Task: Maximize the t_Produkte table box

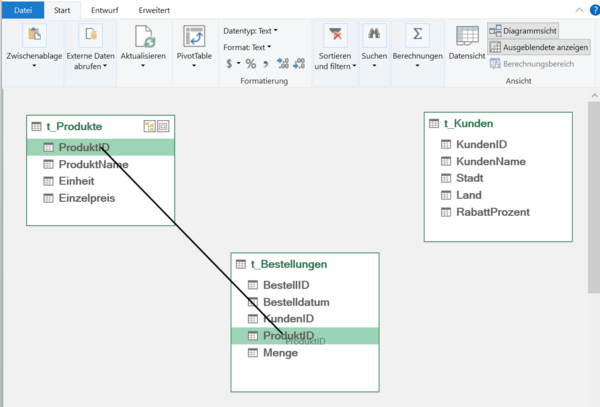Action: point(164,126)
